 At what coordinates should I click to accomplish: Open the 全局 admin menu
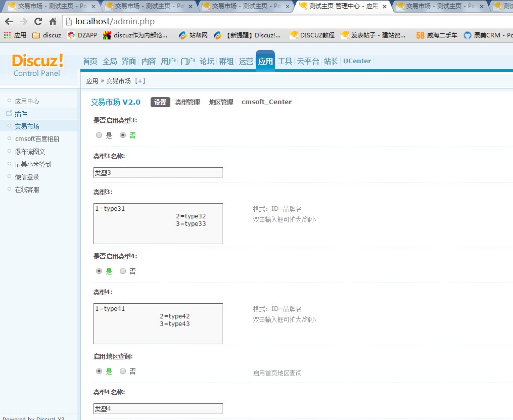[110, 61]
